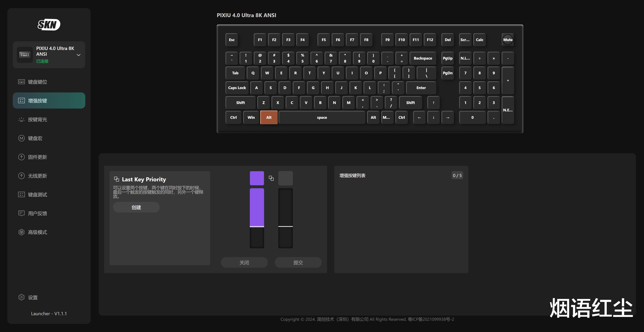Viewport: 644px width, 332px height.
Task: Click the 固件更新 firmware update icon
Action: [x=21, y=157]
